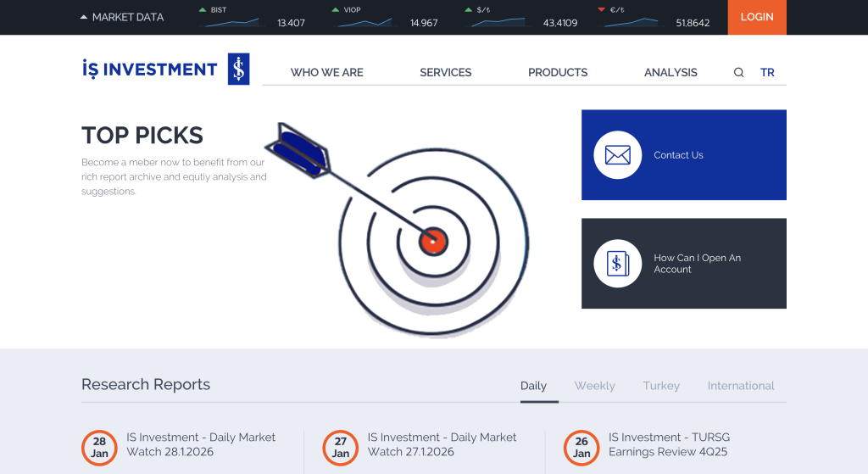Switch language to TR
868x474 pixels.
tap(767, 73)
